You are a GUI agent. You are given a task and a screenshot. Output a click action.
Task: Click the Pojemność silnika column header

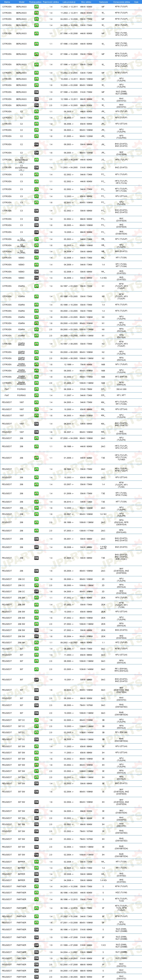(x=51, y=2)
